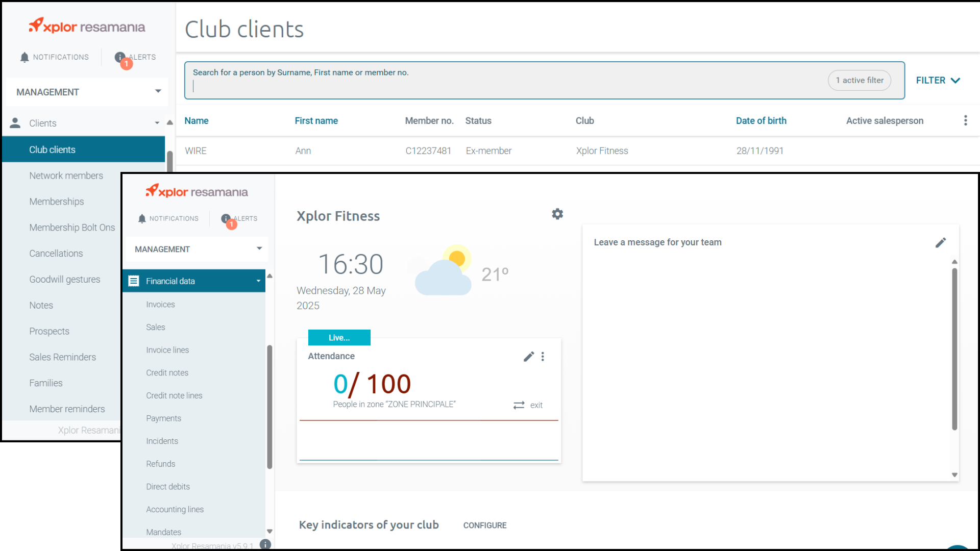Click scroll-down arrow of front sidebar
This screenshot has height=551, width=980.
coord(269,532)
